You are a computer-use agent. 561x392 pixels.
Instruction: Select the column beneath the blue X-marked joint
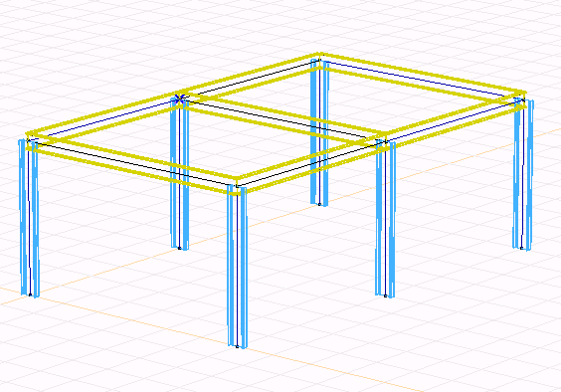[180, 174]
